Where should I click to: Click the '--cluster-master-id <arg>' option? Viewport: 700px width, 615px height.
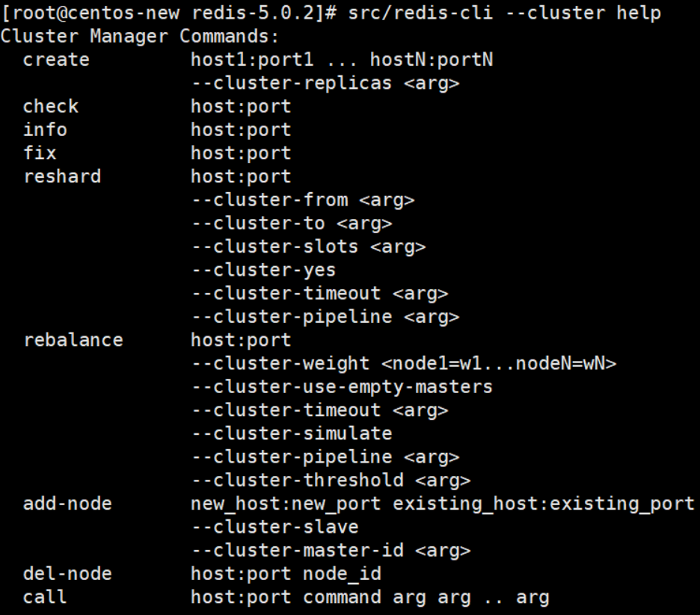click(x=331, y=550)
